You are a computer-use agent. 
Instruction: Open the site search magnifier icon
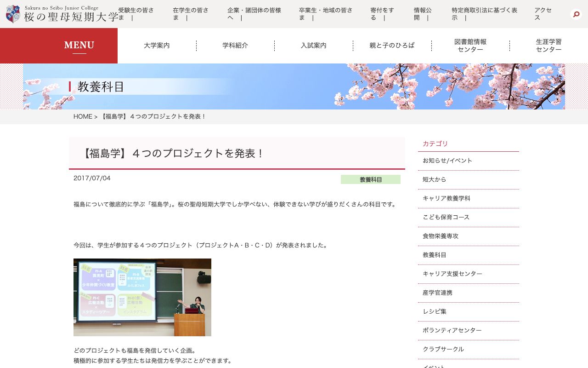coord(576,14)
